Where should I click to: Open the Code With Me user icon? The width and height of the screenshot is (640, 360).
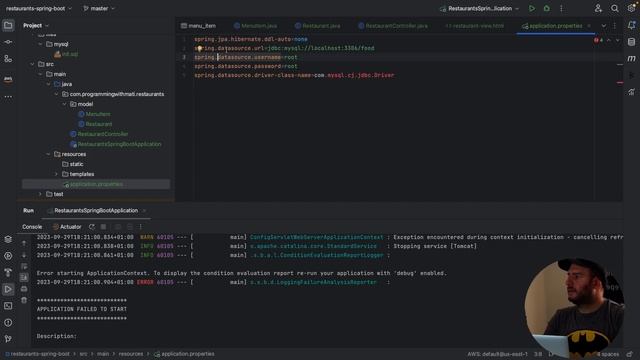point(598,9)
